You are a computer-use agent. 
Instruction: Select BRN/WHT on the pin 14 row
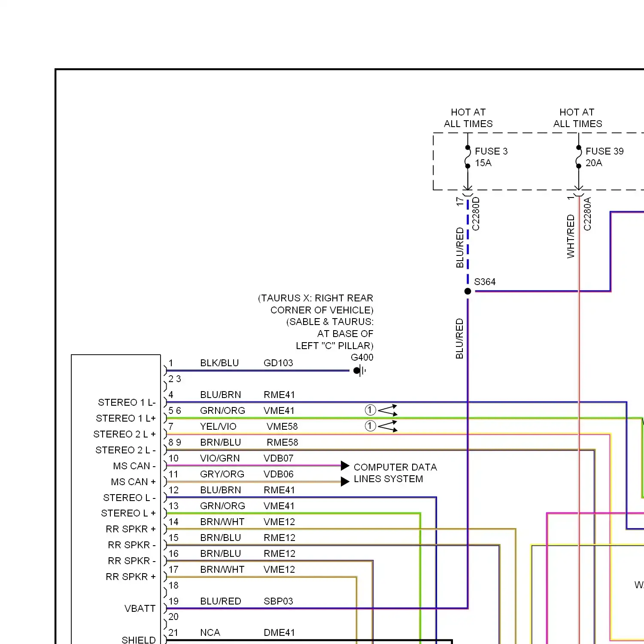222,522
